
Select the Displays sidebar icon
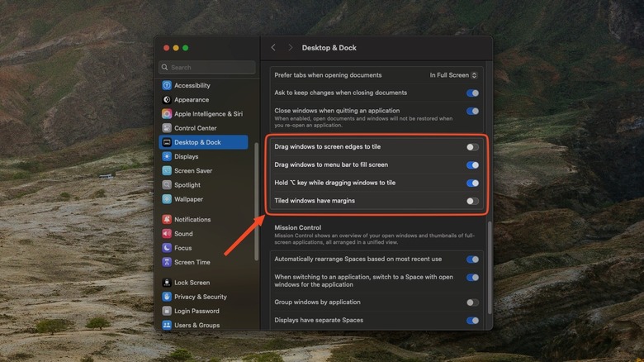(x=167, y=156)
